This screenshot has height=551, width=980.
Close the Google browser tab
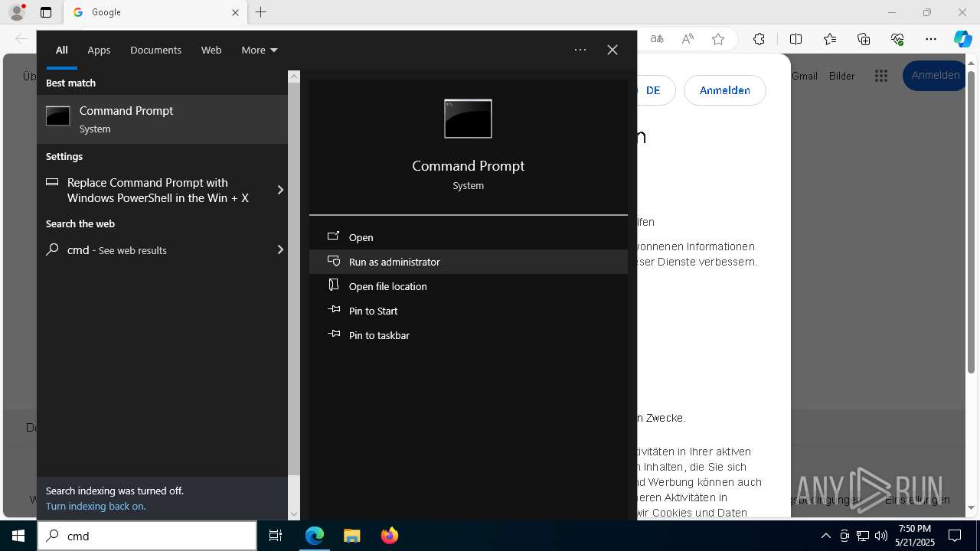(236, 12)
